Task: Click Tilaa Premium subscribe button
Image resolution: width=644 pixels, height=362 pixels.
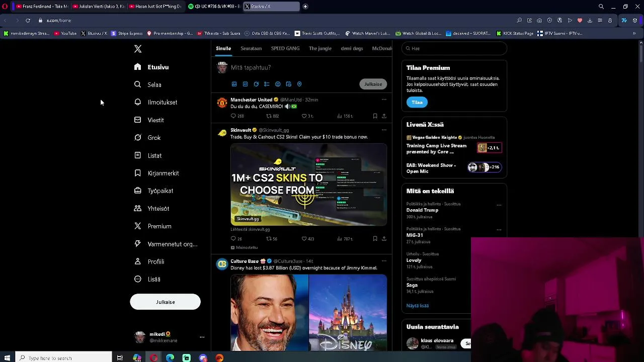Action: 417,102
